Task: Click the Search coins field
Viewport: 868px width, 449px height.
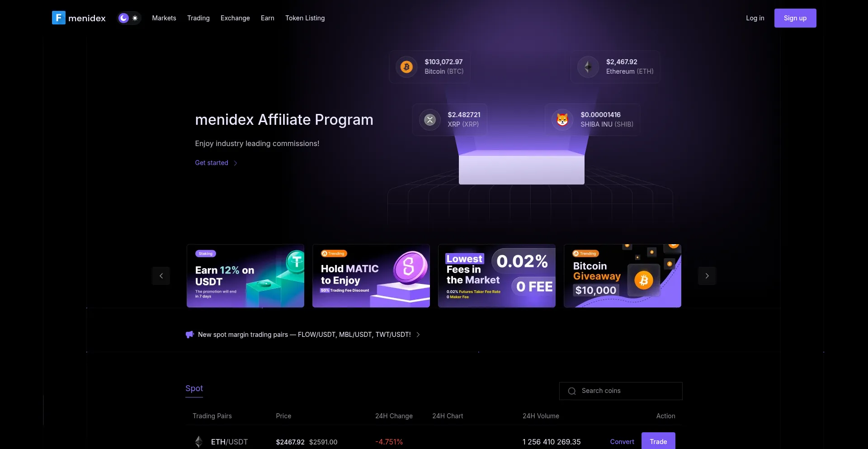Action: (621, 391)
